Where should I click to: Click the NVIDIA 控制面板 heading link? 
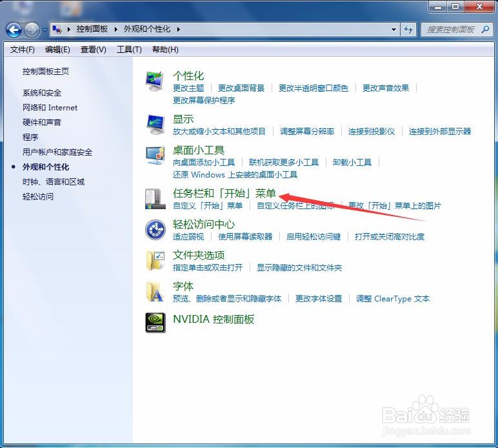click(214, 319)
